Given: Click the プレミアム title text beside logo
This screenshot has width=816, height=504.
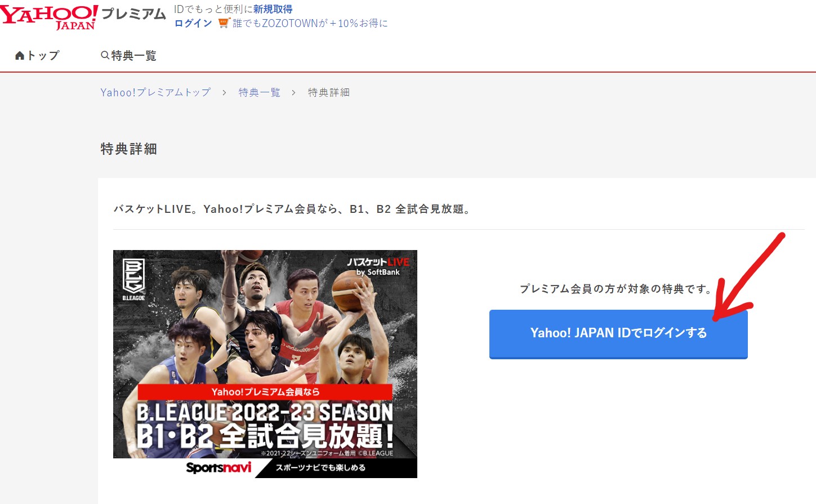Looking at the screenshot, I should click(x=133, y=14).
